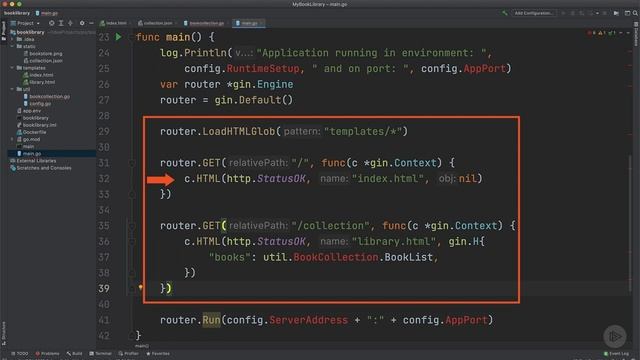Click the IDE layout window icon in toolbar

[x=627, y=13]
